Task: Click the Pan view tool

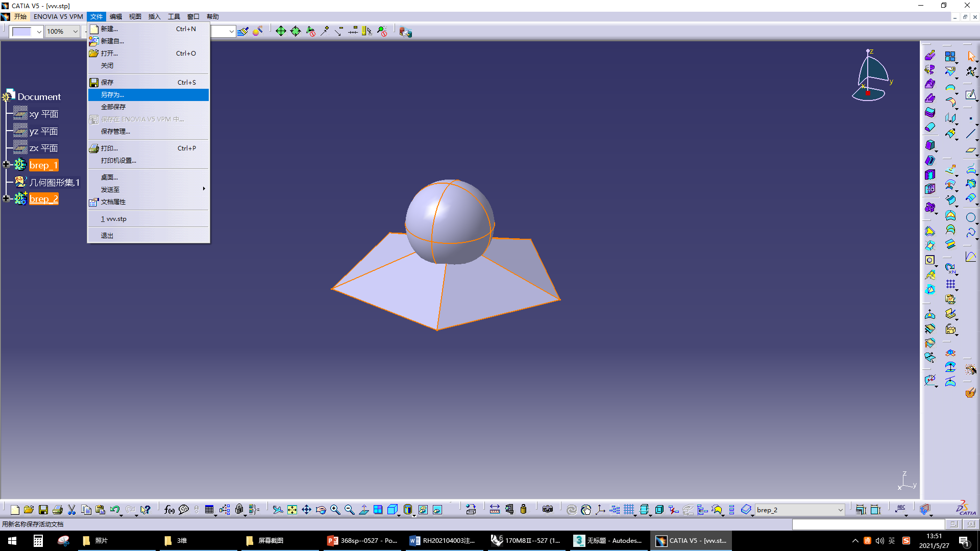Action: (306, 510)
